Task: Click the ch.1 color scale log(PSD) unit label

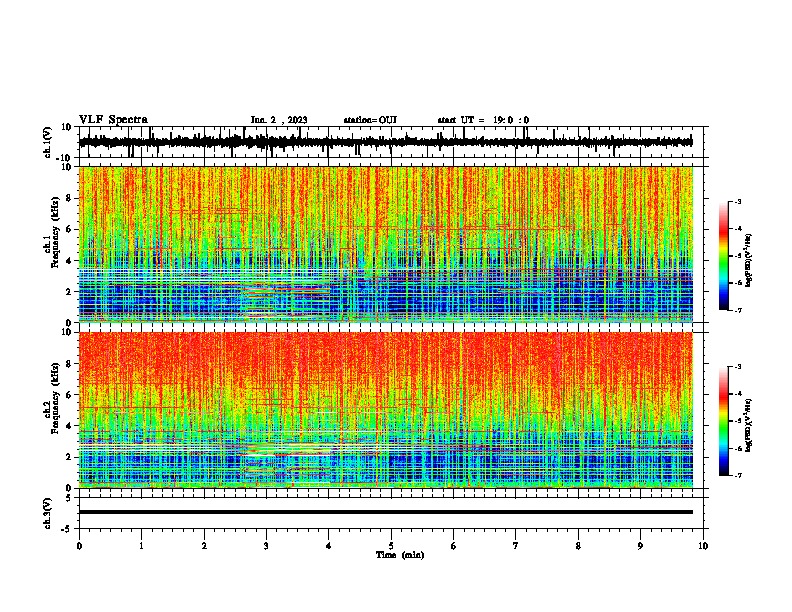Action: click(x=749, y=260)
